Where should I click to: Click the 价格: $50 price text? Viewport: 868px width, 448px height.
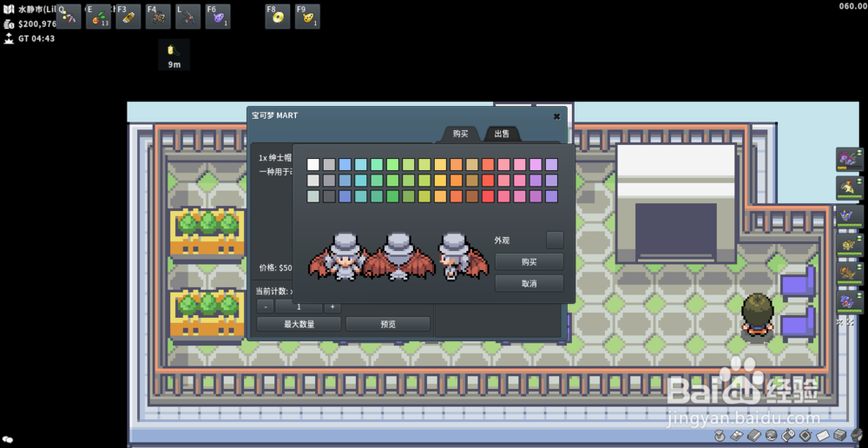[x=276, y=267]
